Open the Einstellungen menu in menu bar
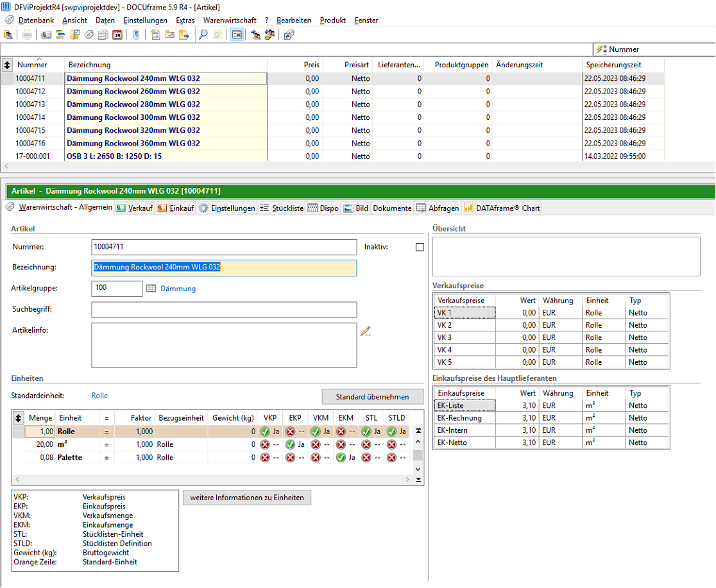Viewport: 716px width, 588px height. pyautogui.click(x=145, y=21)
